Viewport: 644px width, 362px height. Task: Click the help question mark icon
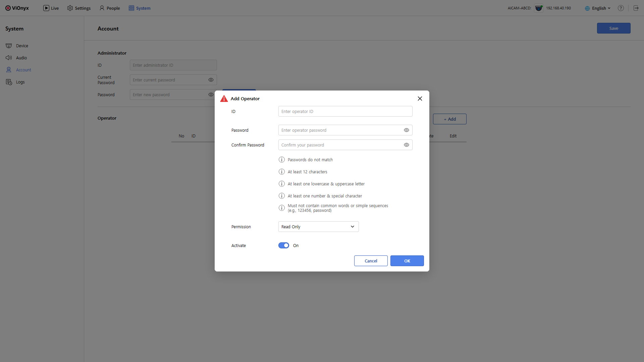click(621, 8)
